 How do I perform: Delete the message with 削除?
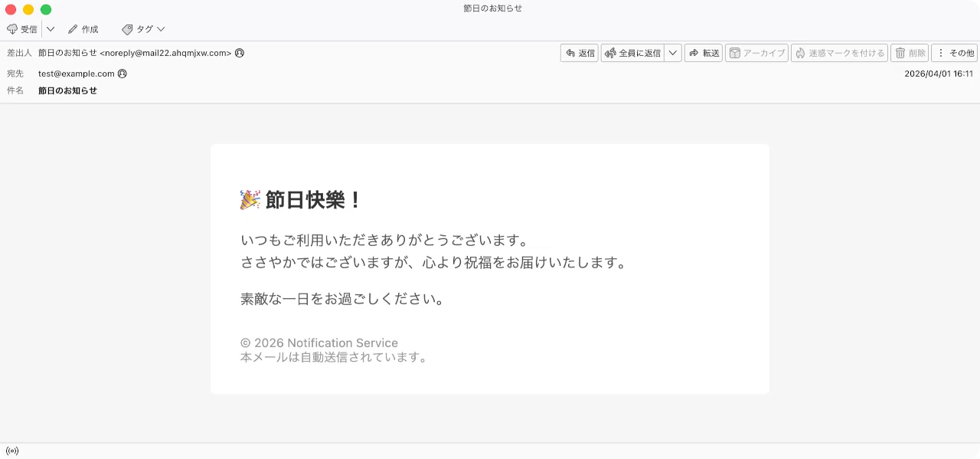[910, 53]
